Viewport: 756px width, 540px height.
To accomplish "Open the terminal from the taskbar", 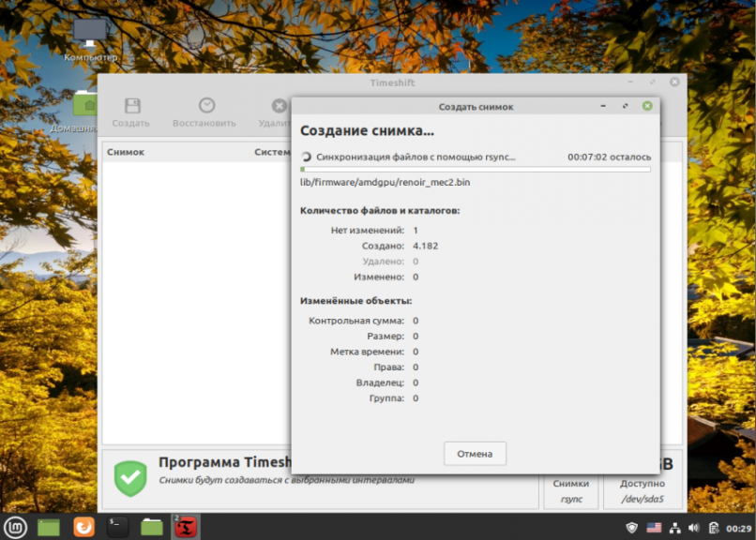I will (x=117, y=527).
